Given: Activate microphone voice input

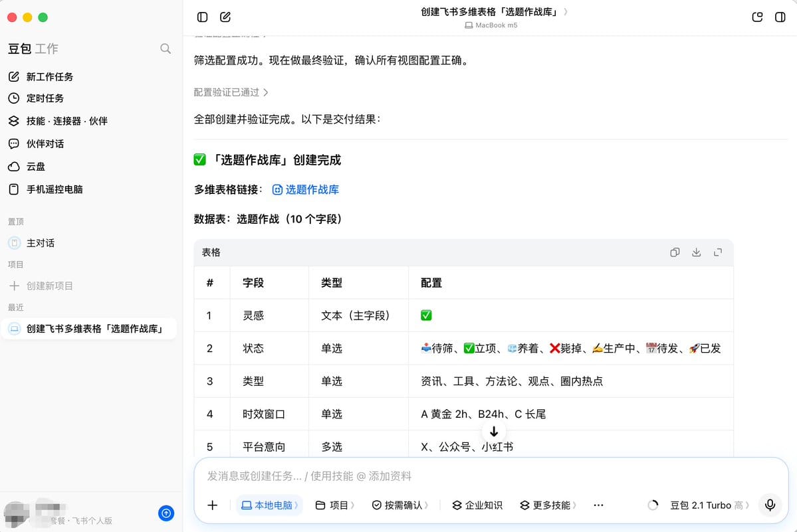Looking at the screenshot, I should tap(770, 505).
